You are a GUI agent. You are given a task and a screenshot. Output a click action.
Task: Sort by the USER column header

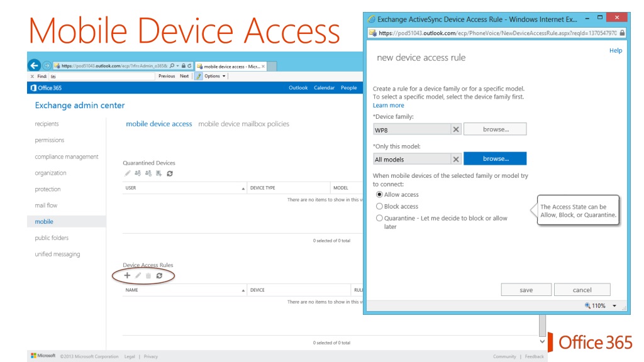tap(185, 188)
